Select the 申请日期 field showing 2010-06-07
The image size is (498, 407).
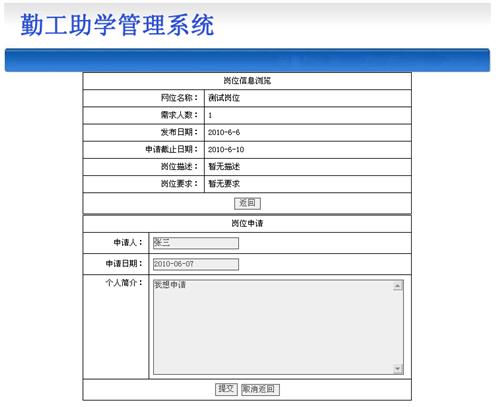pos(196,264)
